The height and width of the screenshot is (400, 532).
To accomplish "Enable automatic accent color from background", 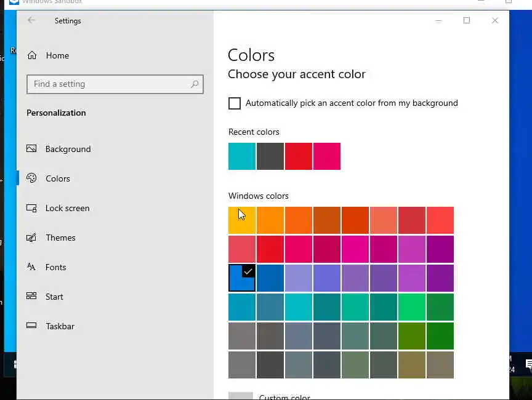I will tap(235, 103).
